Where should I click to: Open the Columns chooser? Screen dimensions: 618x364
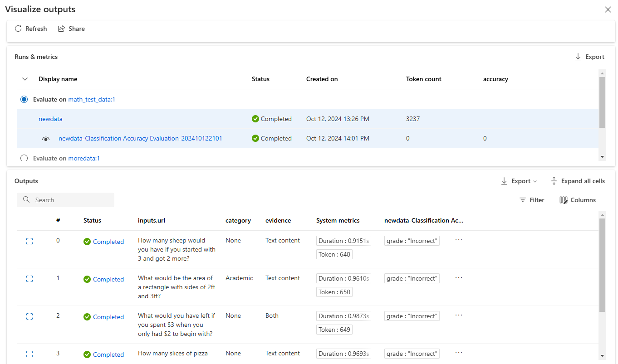point(578,200)
